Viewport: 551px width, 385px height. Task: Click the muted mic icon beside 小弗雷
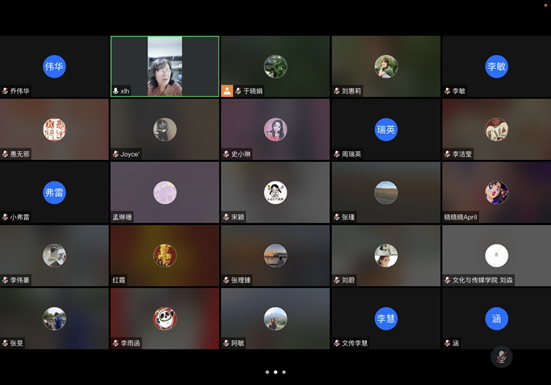[5, 217]
